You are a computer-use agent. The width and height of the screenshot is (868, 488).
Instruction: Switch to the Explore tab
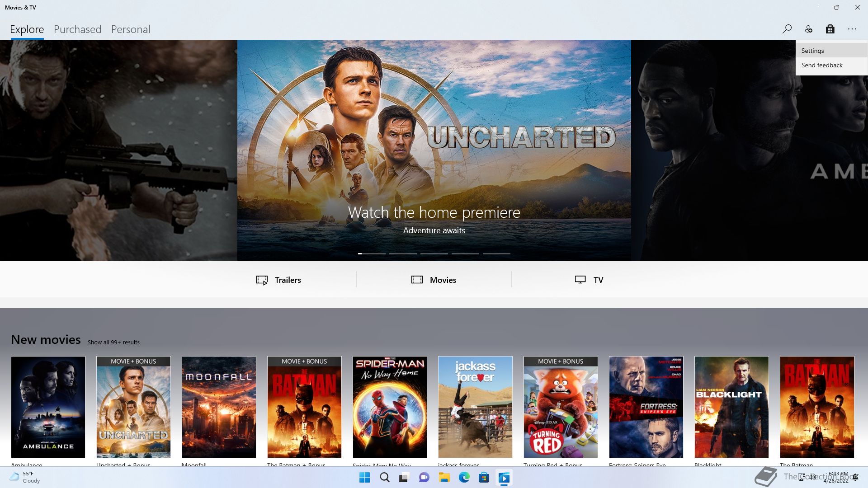[27, 29]
